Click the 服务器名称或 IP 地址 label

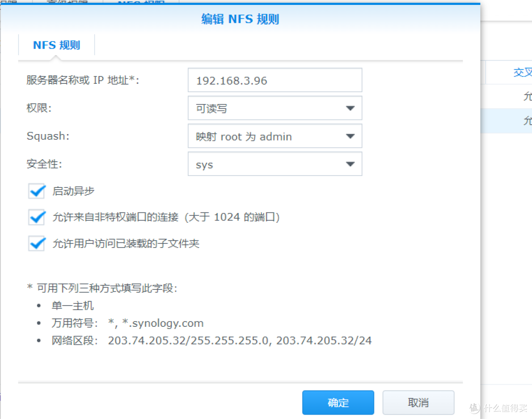point(83,80)
